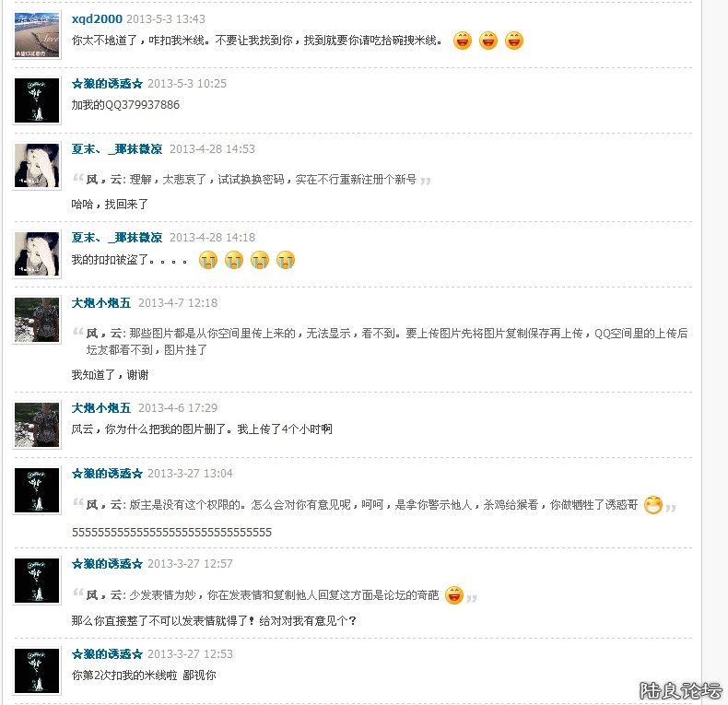Click the last crying emoji after 我的扣扣被盗了
This screenshot has height=705, width=728.
pos(285,260)
